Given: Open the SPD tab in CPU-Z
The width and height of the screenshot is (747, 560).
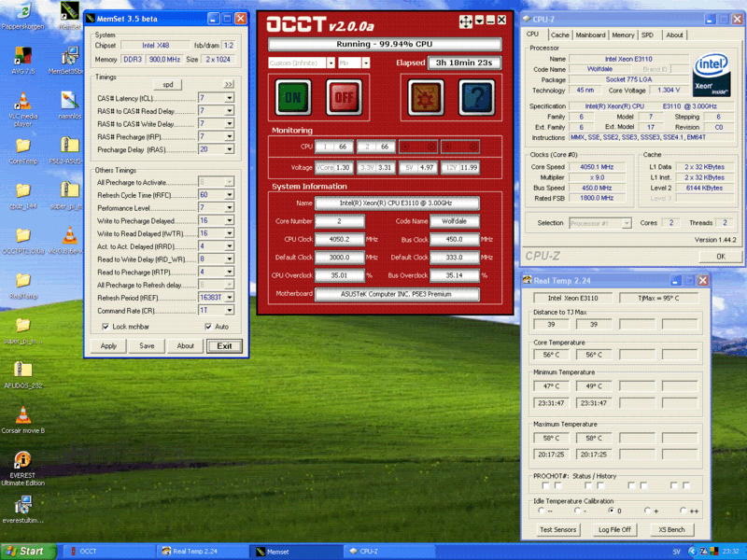Looking at the screenshot, I should click(x=647, y=35).
